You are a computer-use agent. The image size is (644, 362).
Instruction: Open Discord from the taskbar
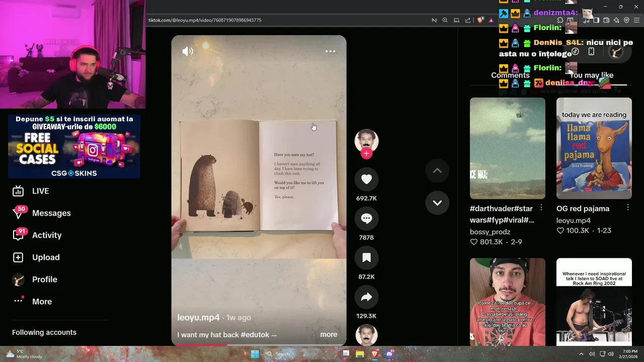pos(389,354)
